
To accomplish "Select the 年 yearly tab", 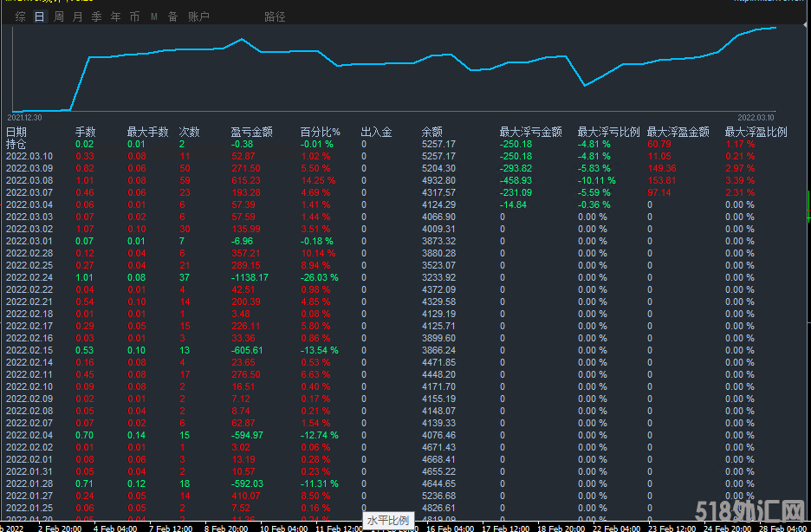I will [115, 16].
